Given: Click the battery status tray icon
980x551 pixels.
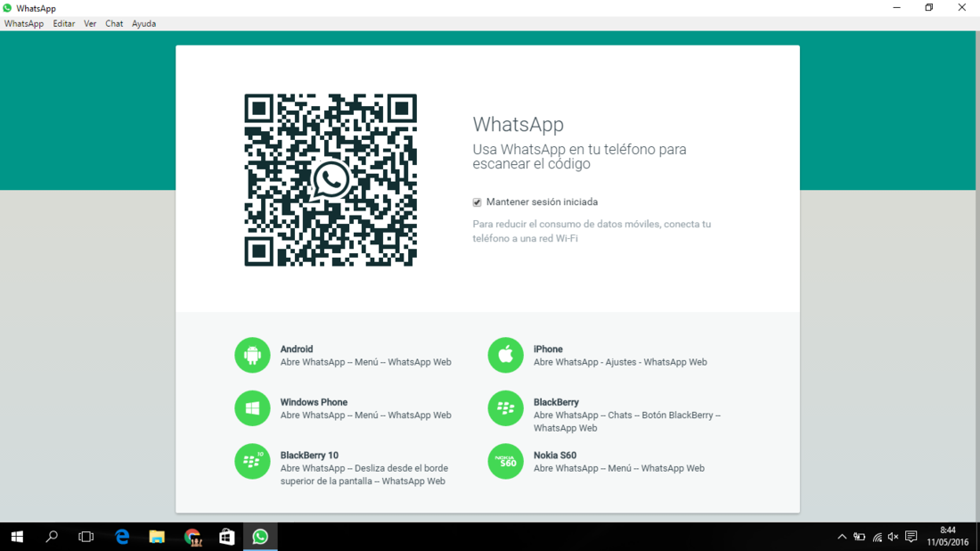Looking at the screenshot, I should point(860,537).
